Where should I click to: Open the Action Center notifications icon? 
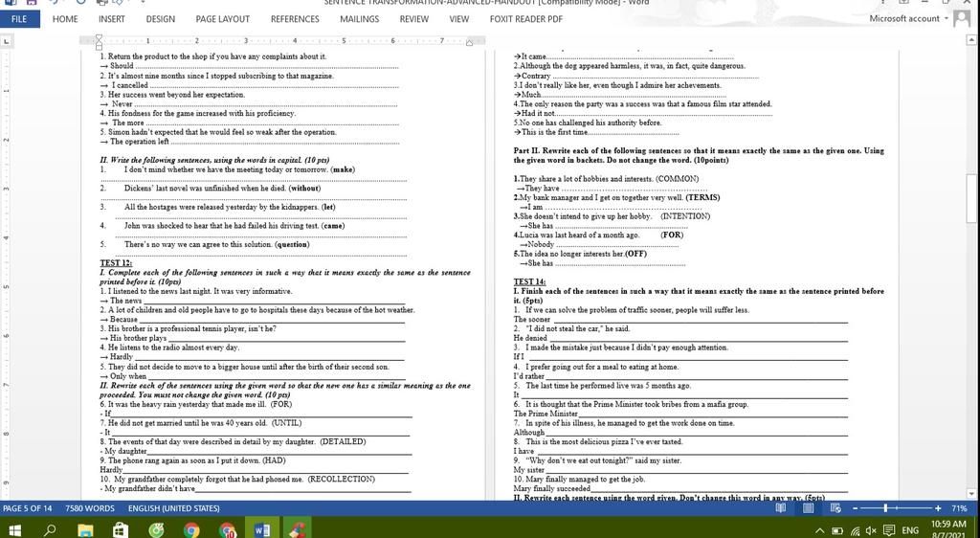889,531
